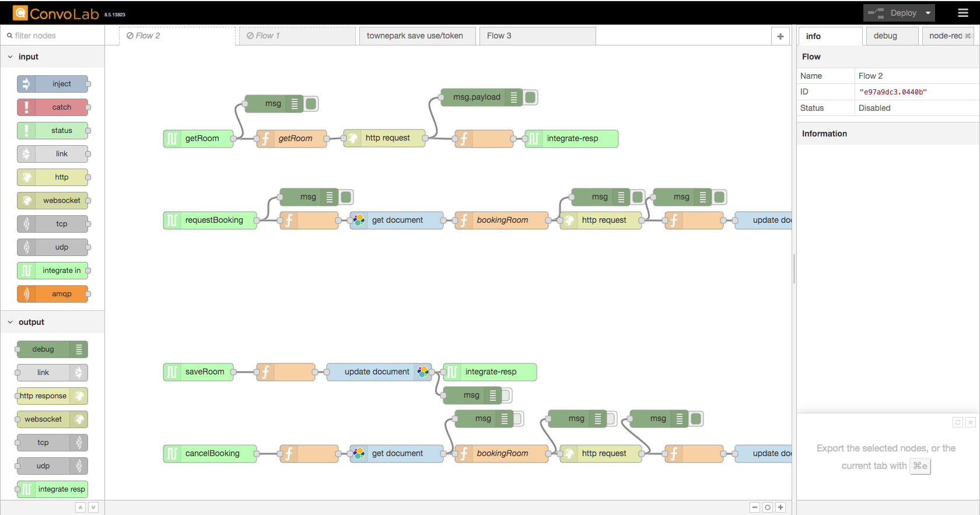
Task: Toggle the msg debug node above requestBooking's http request
Action: (x=638, y=197)
